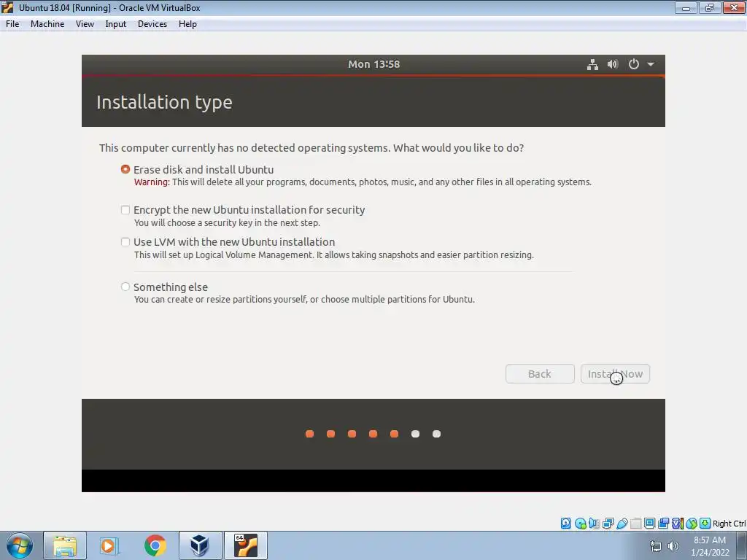Click the keyboard capture green arrow icon

click(x=705, y=524)
